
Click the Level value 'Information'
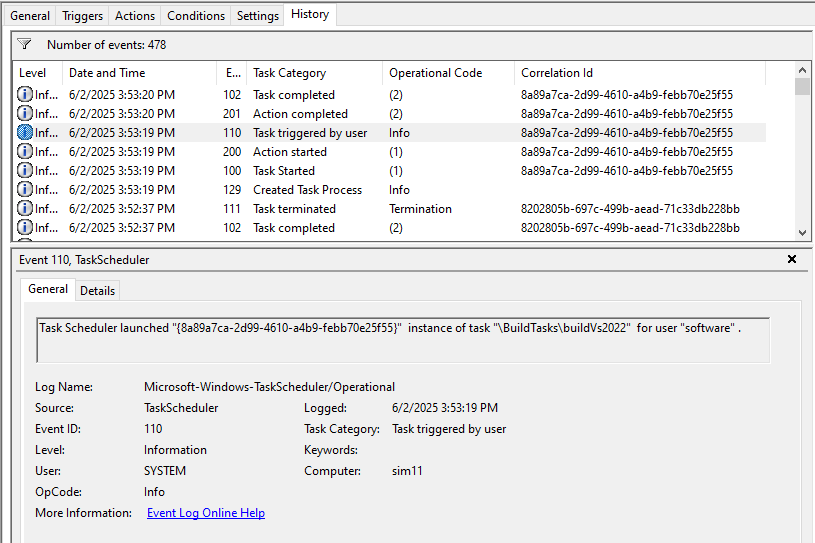pyautogui.click(x=175, y=449)
